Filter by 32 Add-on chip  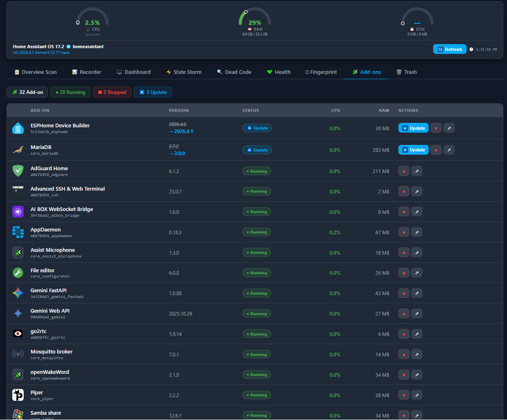tap(27, 92)
